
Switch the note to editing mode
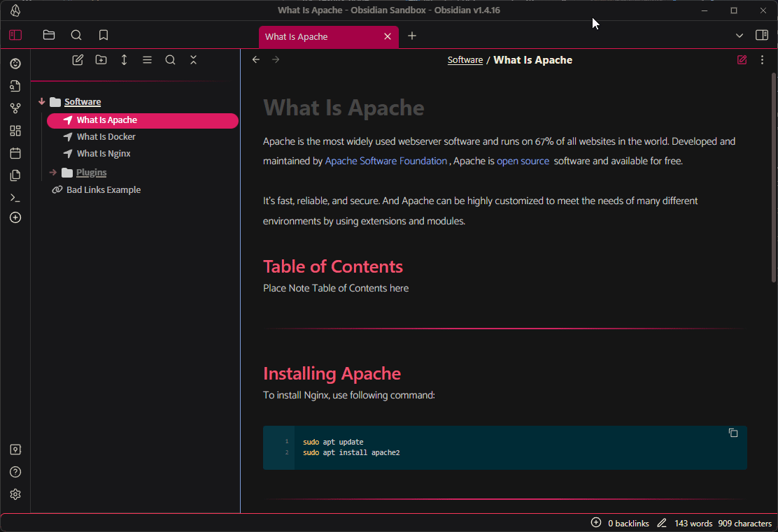tap(742, 60)
